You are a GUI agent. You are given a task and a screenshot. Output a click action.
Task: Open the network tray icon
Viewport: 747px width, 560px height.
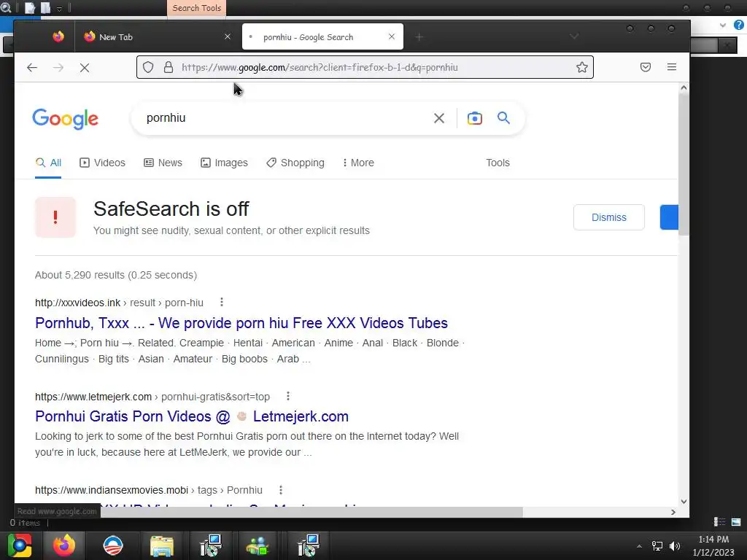tap(657, 546)
